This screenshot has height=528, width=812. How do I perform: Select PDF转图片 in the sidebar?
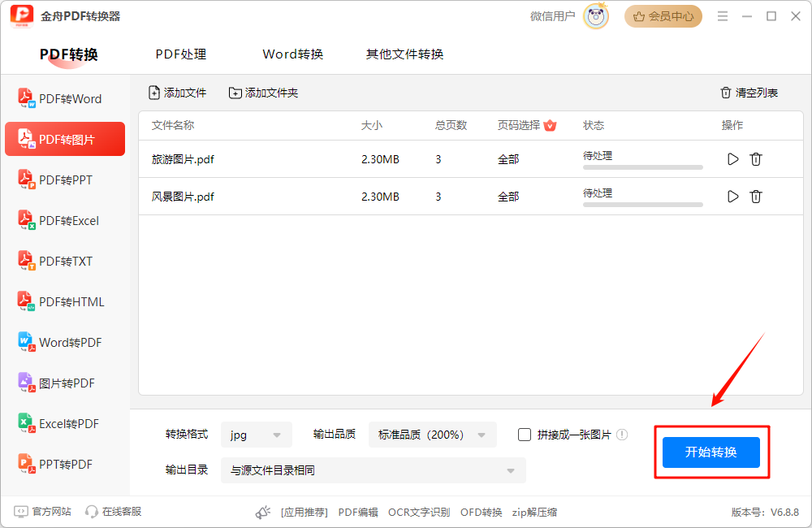pos(65,139)
